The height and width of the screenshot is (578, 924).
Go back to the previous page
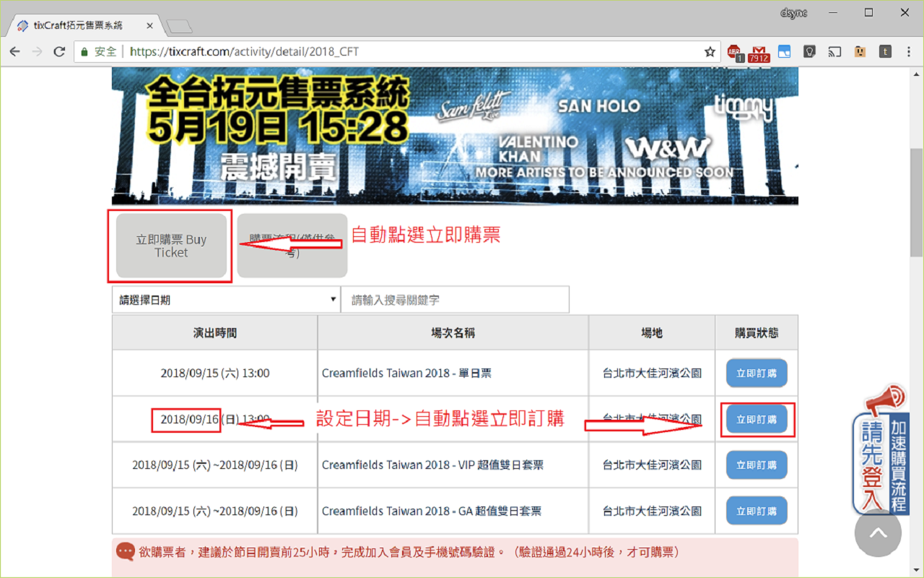(x=14, y=52)
